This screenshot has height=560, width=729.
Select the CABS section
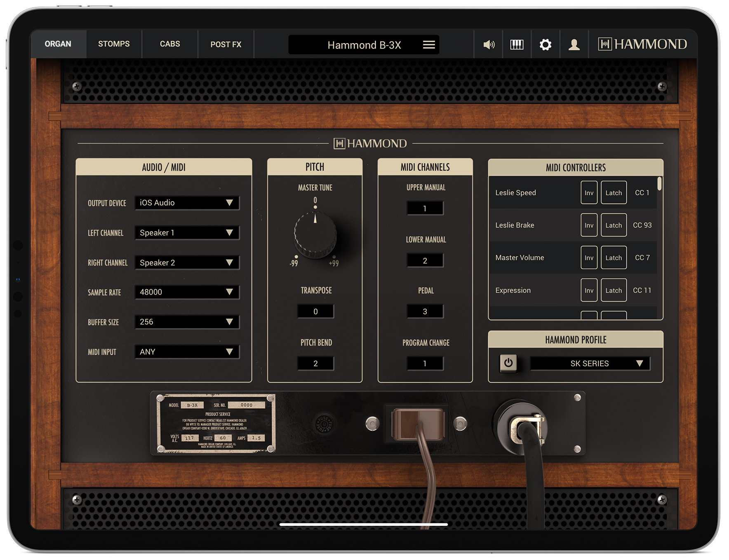[x=169, y=44]
